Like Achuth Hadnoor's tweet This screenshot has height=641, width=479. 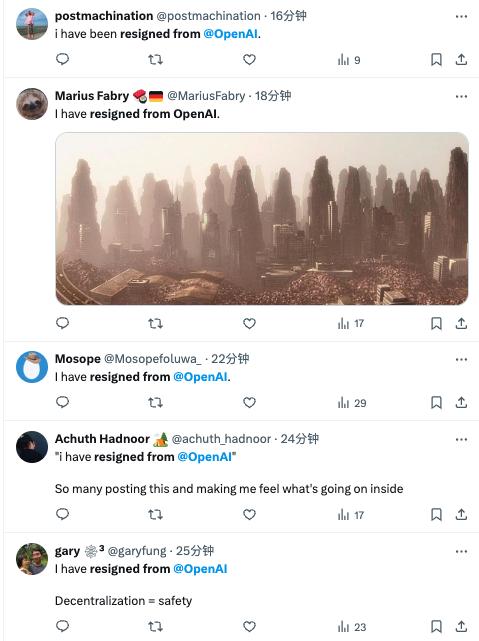(x=249, y=514)
